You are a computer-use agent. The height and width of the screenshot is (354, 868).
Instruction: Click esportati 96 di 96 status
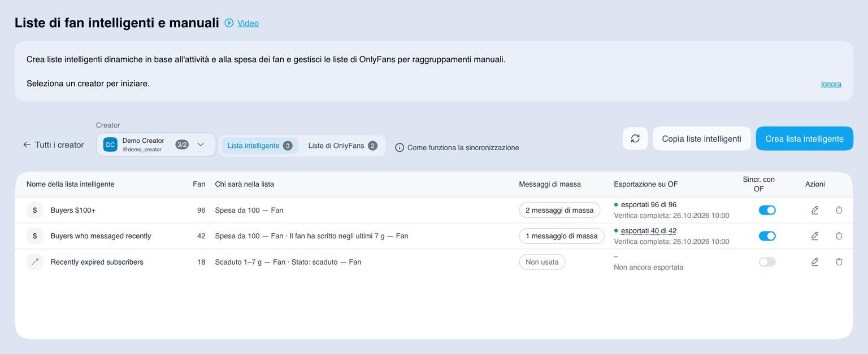[x=648, y=205]
